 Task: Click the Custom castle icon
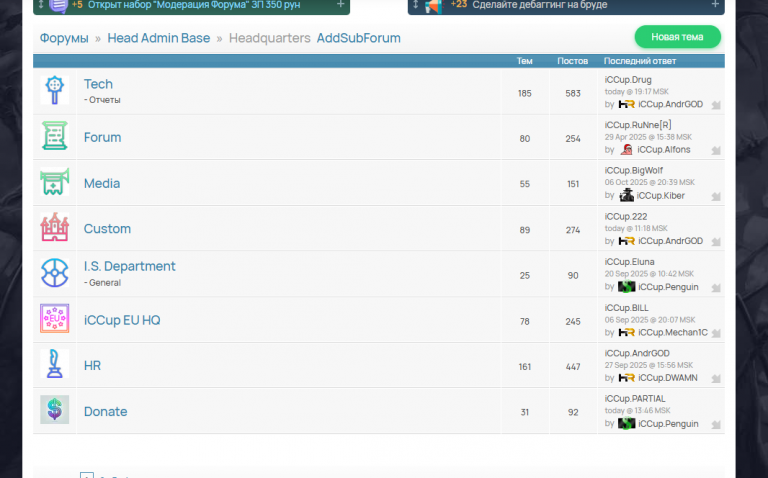(x=54, y=227)
